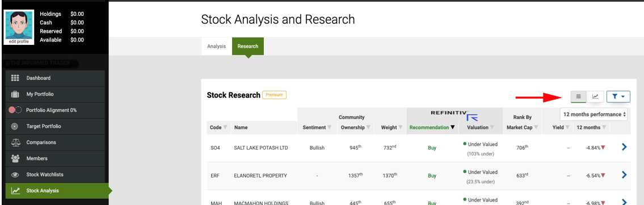Click the 103% under valuation text
This screenshot has width=644, height=205.
pos(480,154)
